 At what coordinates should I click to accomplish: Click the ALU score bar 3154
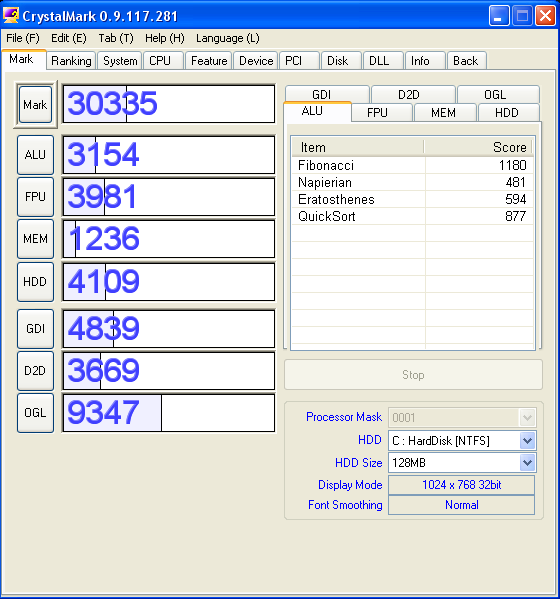coord(168,155)
